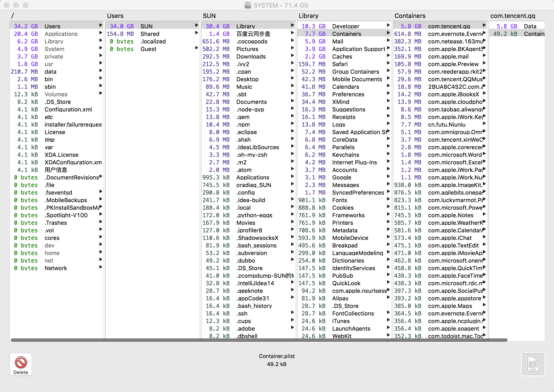Viewport: 554px width, 392px height.
Task: Click the arrow icon next to Shared
Action: 196,33
